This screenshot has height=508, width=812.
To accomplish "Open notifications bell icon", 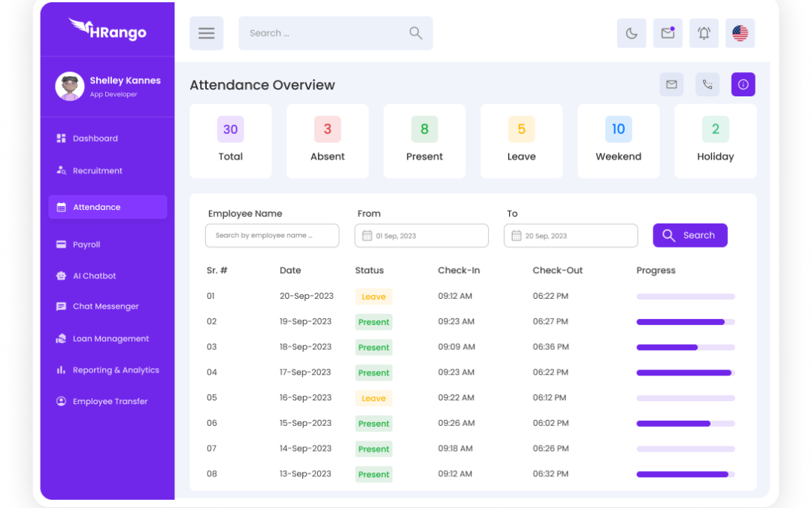I will (x=704, y=33).
